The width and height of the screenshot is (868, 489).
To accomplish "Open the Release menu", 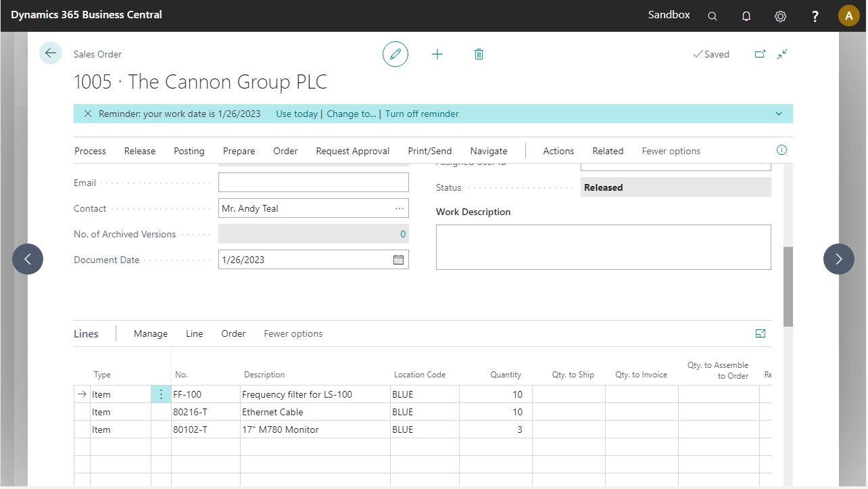I will click(x=140, y=151).
